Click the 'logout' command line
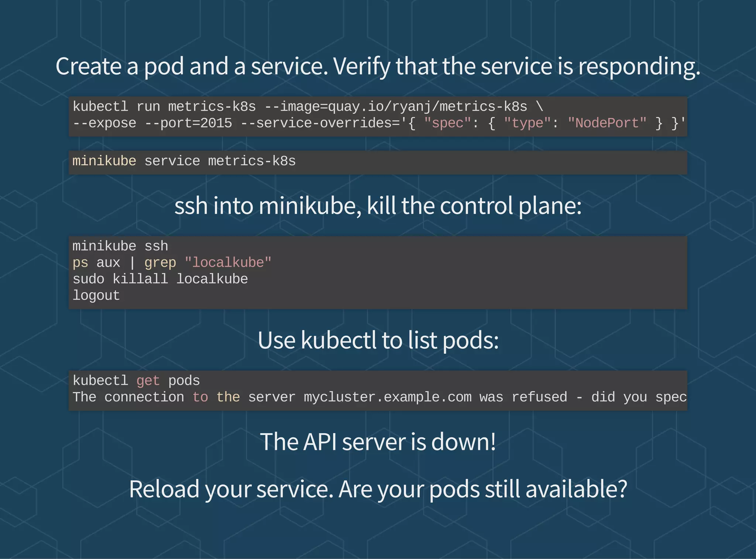Image resolution: width=756 pixels, height=559 pixels. coord(96,296)
